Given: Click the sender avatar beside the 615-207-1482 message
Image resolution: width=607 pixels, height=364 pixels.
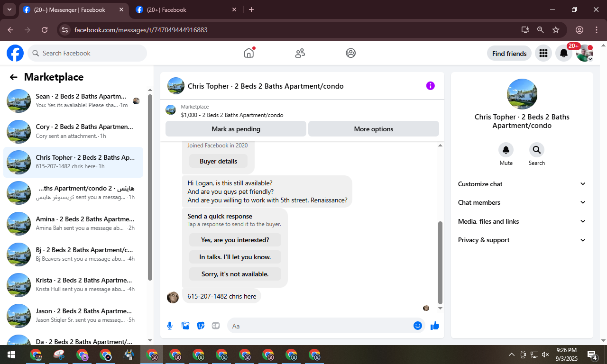Looking at the screenshot, I should tap(173, 297).
